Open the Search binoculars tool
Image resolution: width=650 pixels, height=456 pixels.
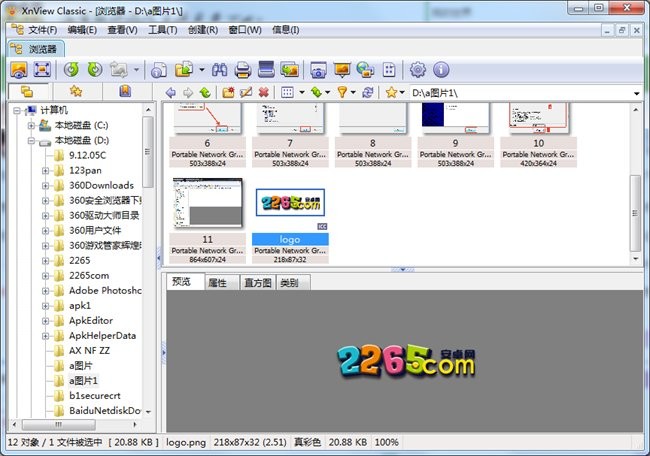click(218, 70)
